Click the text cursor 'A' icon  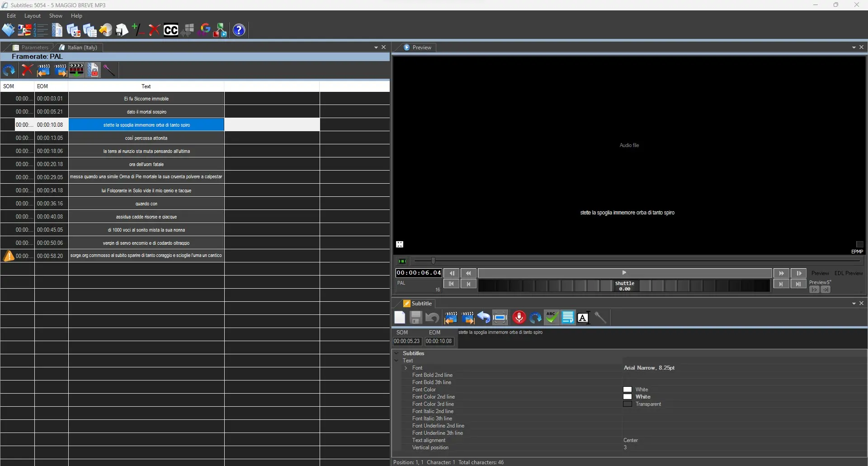583,318
